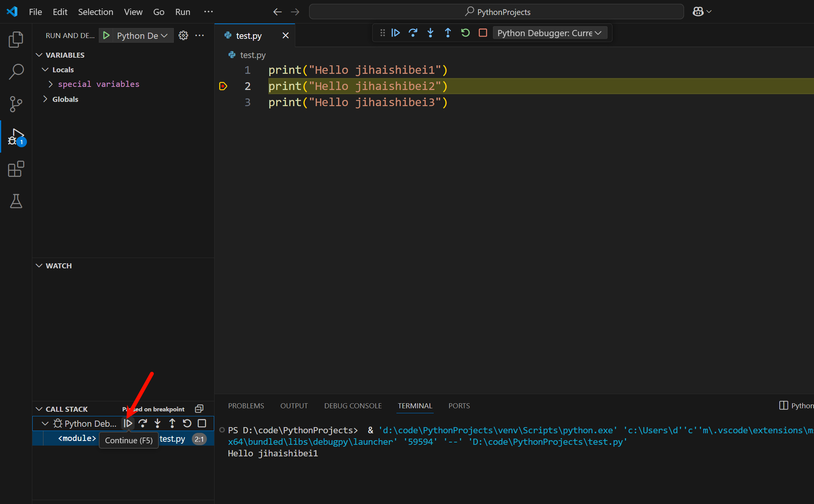
Task: Open the Run menu
Action: tap(182, 12)
